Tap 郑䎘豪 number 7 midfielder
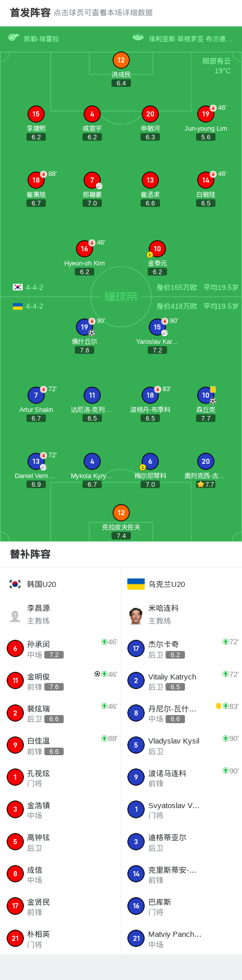 [x=92, y=180]
